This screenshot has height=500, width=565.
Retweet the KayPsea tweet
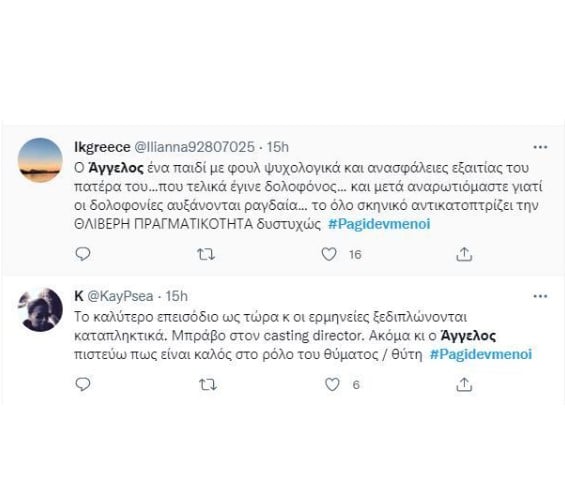[x=208, y=385]
